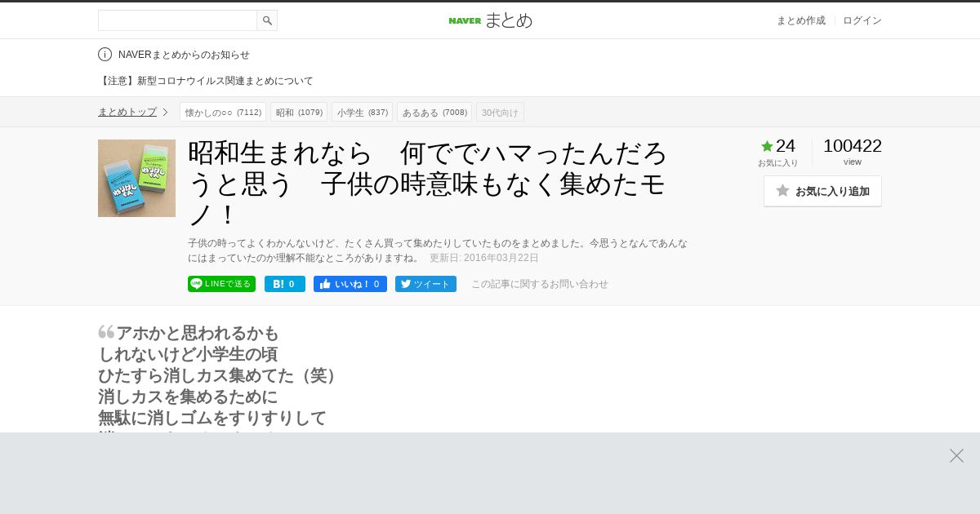Click the quoted text アホかと思われるかも
Image resolution: width=980 pixels, height=514 pixels.
pos(197,333)
